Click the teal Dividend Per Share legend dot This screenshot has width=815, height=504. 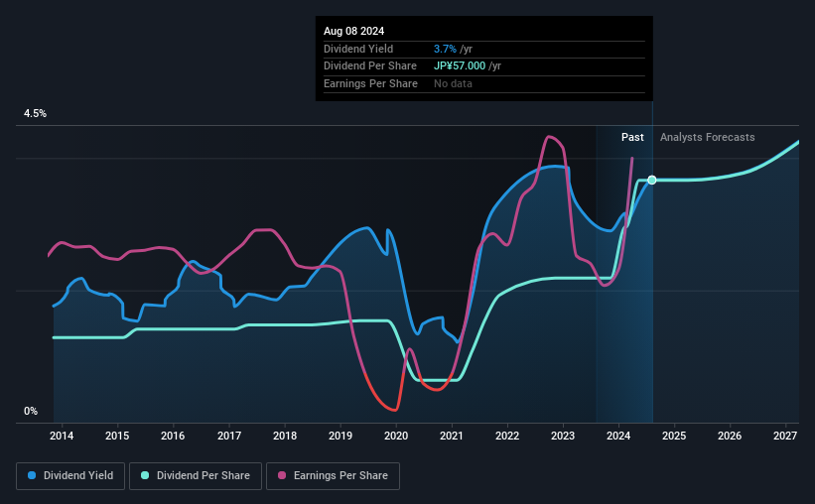[145, 475]
